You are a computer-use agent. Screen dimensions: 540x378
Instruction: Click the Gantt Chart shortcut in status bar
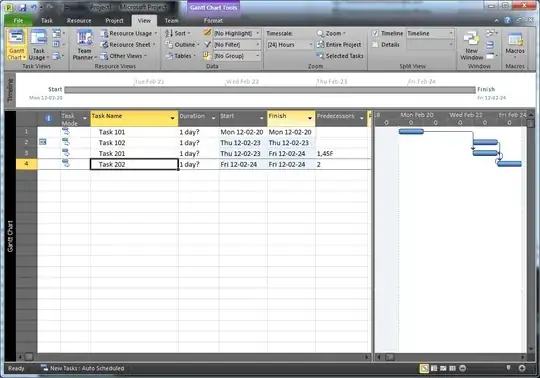[424, 368]
